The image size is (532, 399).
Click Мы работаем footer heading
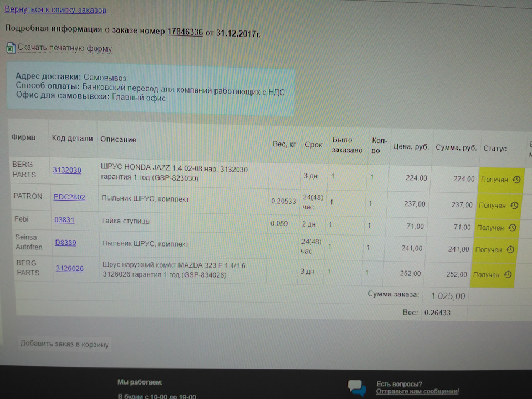(140, 382)
